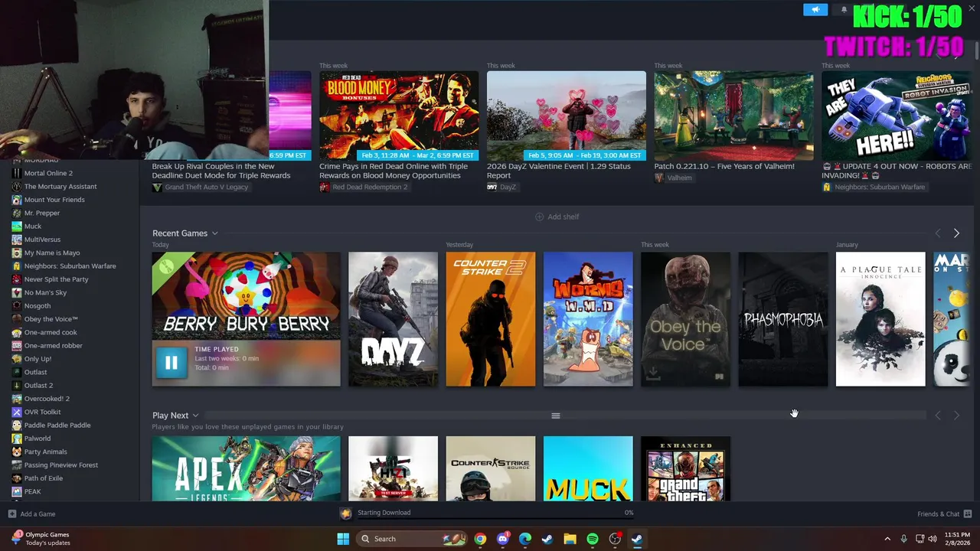Image resolution: width=980 pixels, height=551 pixels.
Task: Open Grand Theft Auto V Legacy news tag
Action: coord(201,187)
